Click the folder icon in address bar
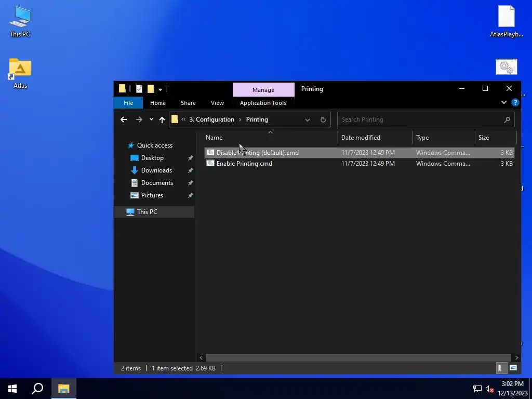This screenshot has height=399, width=532. coord(175,119)
